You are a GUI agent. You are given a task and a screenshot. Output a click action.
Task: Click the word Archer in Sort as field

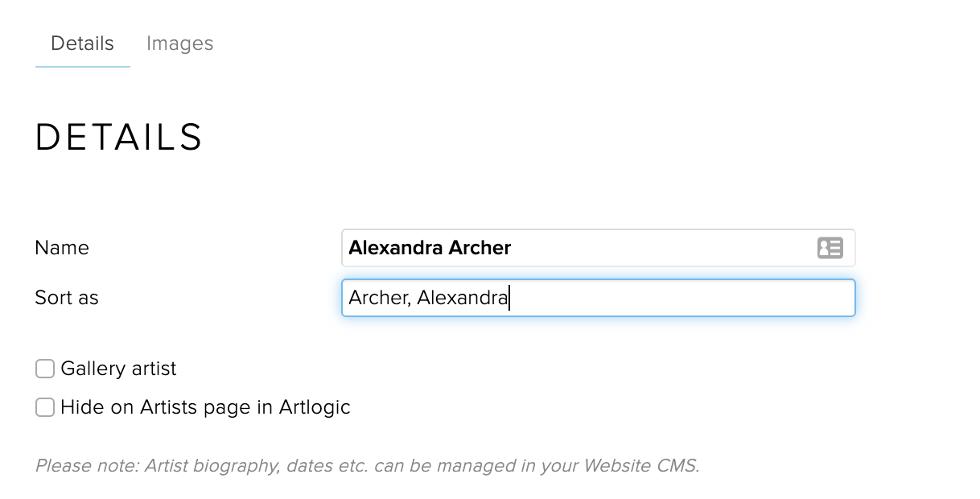[x=378, y=298]
